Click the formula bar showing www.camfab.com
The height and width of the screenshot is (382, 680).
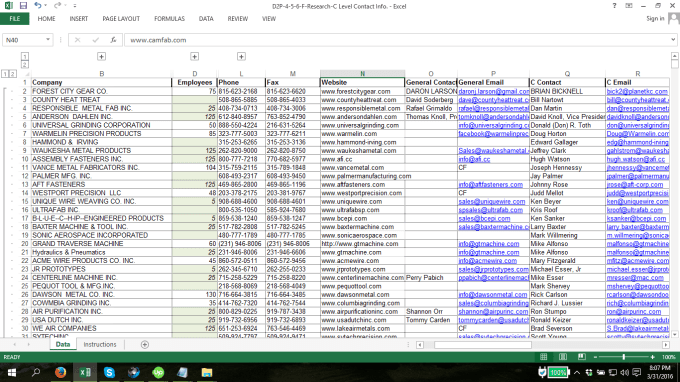click(x=397, y=40)
